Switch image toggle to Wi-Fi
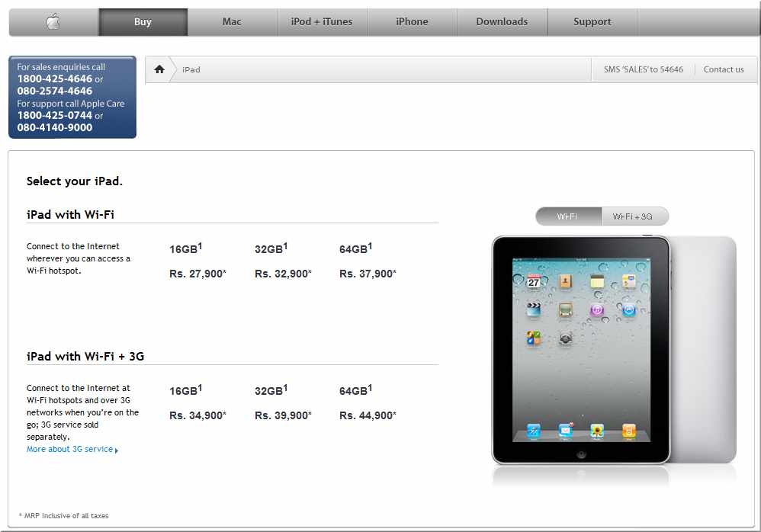761x532 pixels. (568, 216)
